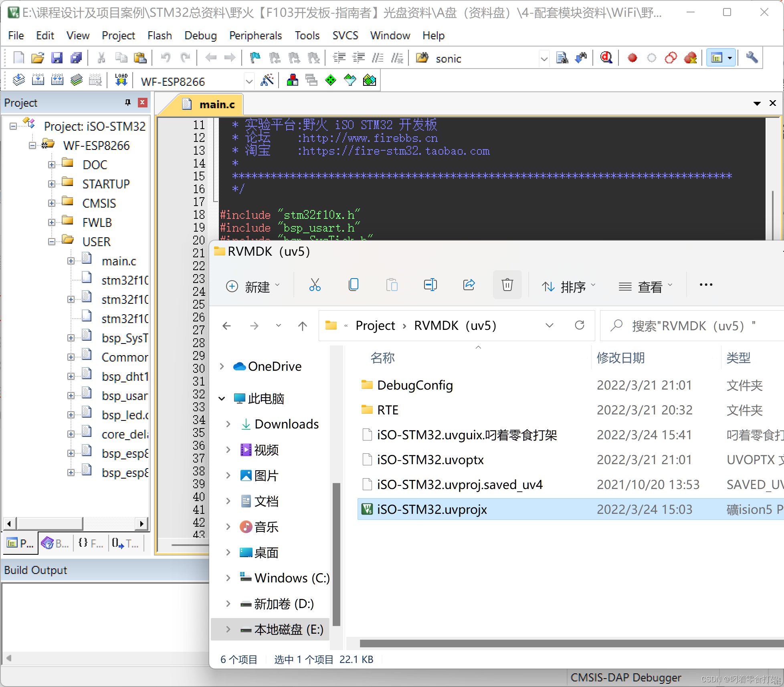Expand the STARTUP folder in project tree
Viewport: 784px width, 687px height.
click(52, 184)
